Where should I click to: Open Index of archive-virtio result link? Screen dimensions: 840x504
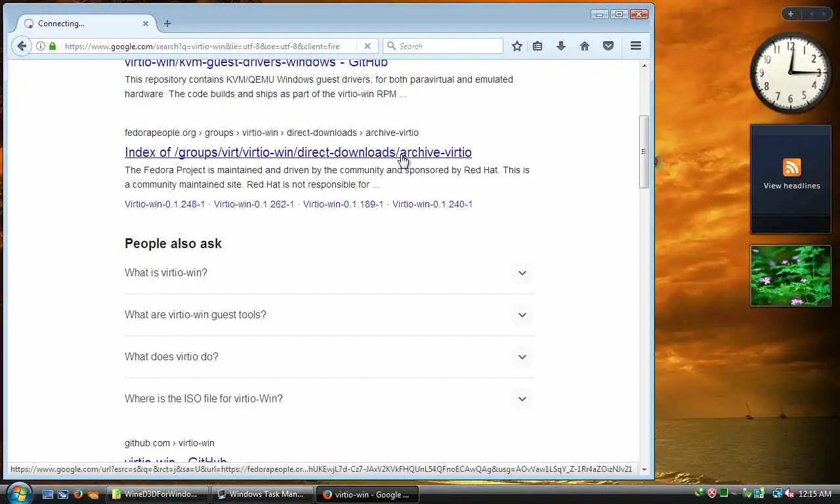(x=298, y=152)
